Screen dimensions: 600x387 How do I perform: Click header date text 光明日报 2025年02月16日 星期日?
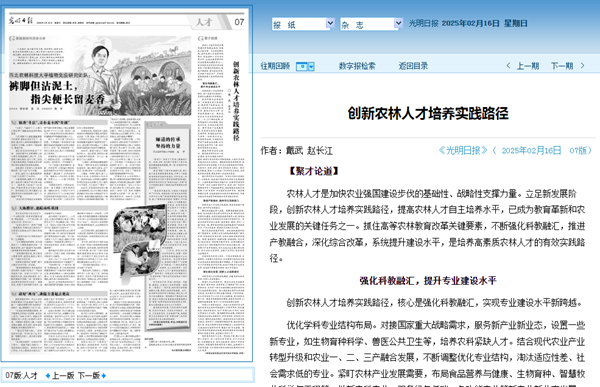tap(468, 23)
